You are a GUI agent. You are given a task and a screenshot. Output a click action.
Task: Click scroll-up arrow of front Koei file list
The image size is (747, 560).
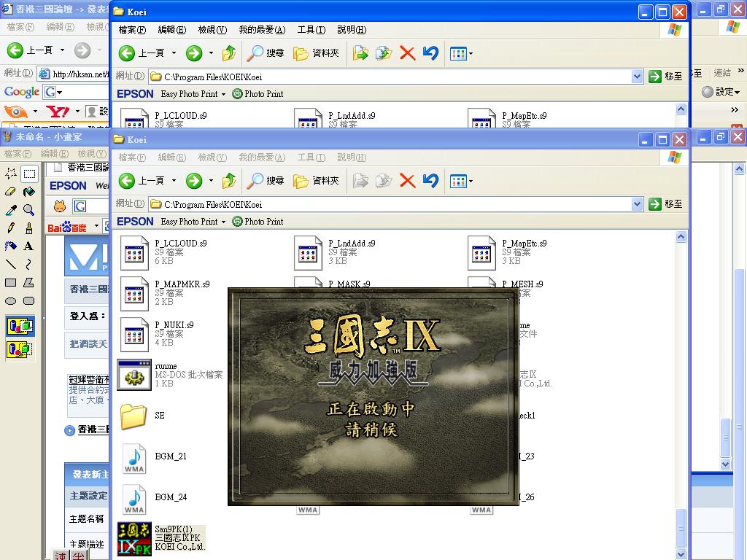tap(681, 237)
